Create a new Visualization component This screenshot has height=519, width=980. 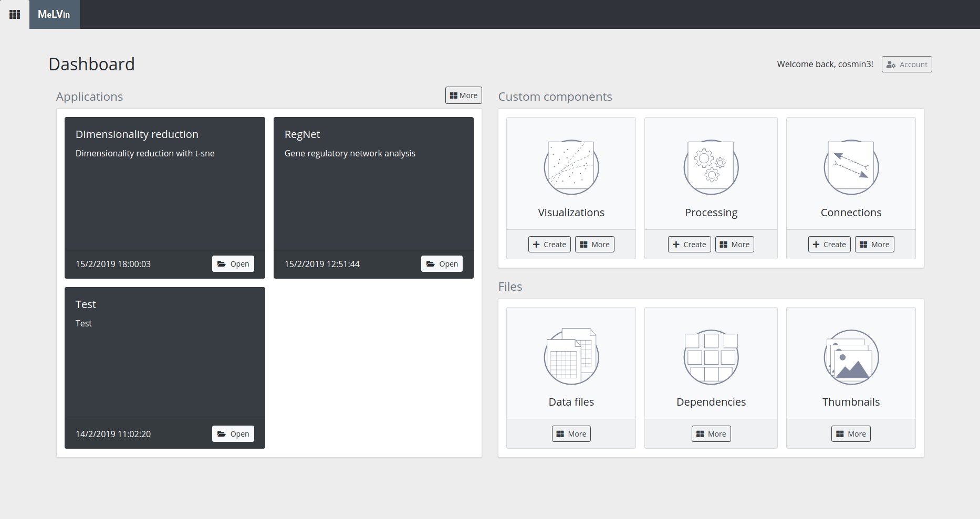pos(549,245)
